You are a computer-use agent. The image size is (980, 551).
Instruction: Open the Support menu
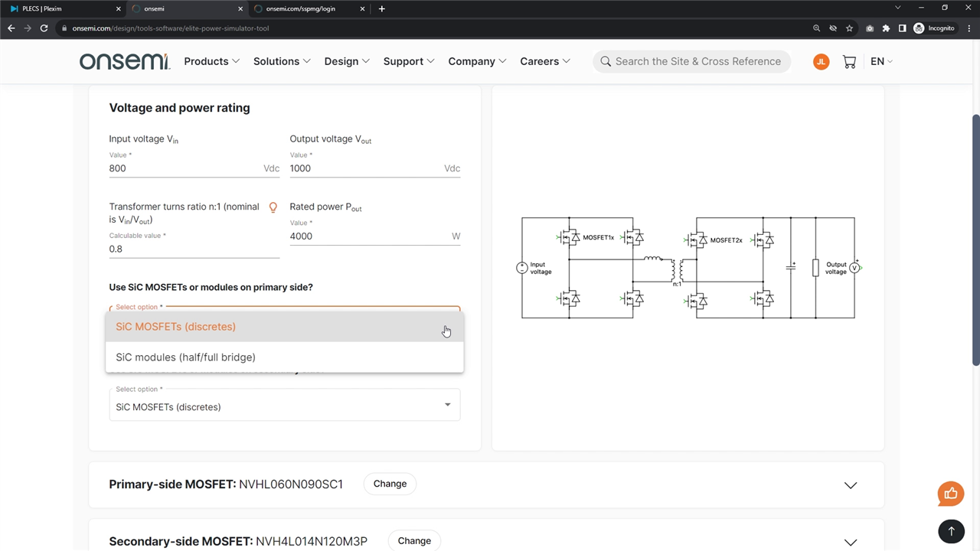(x=409, y=61)
